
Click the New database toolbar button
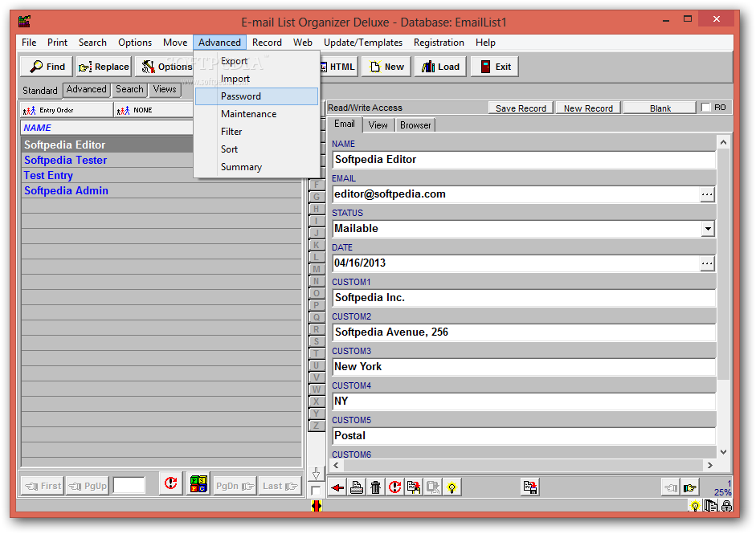click(386, 67)
